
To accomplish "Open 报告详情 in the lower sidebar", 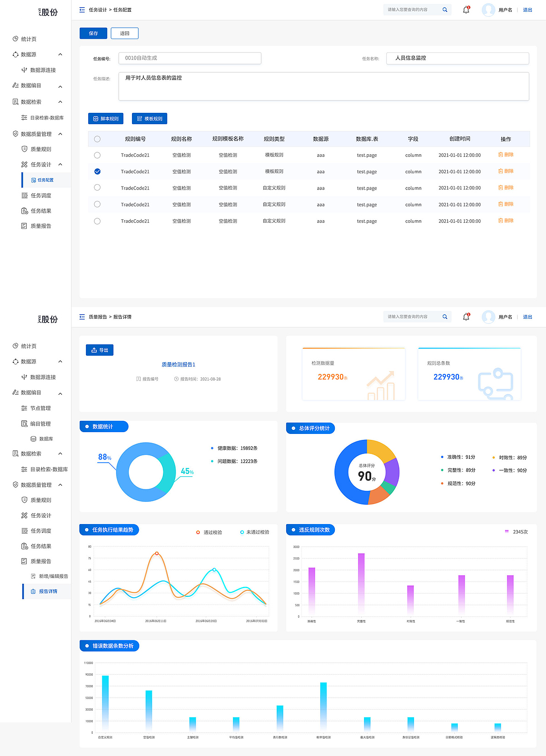I will (47, 591).
